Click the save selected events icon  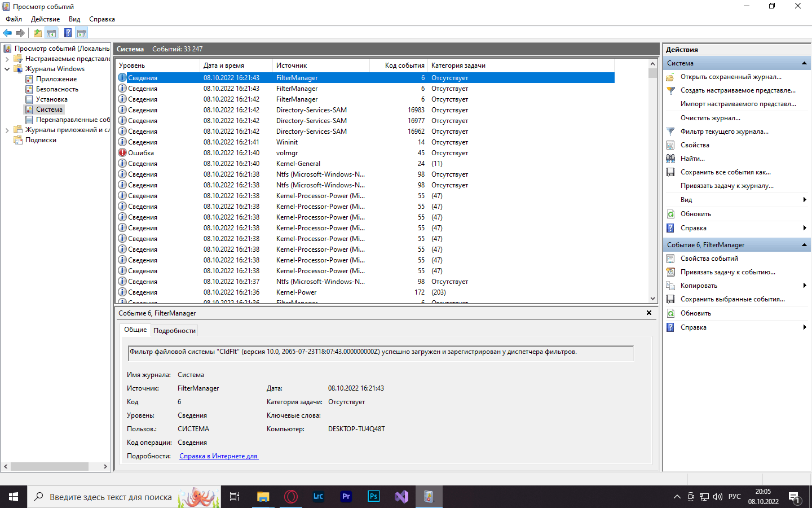[x=670, y=299]
